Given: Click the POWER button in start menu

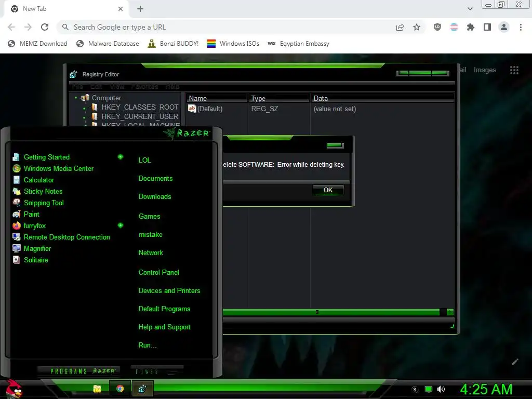Looking at the screenshot, I should pyautogui.click(x=157, y=371).
